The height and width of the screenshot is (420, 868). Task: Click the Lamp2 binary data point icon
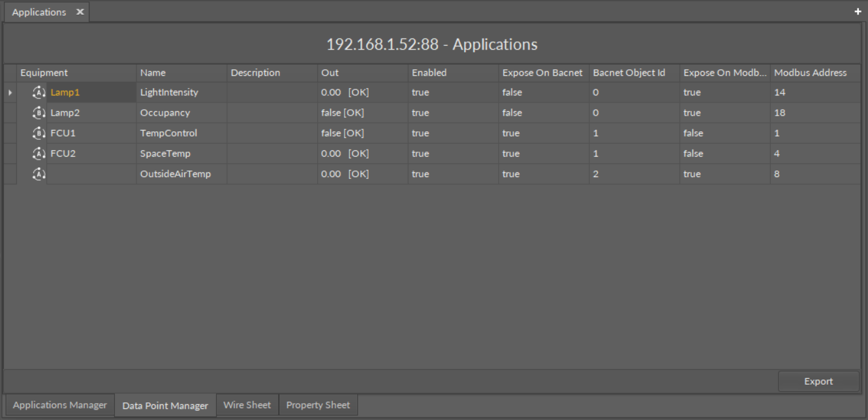pyautogui.click(x=39, y=113)
